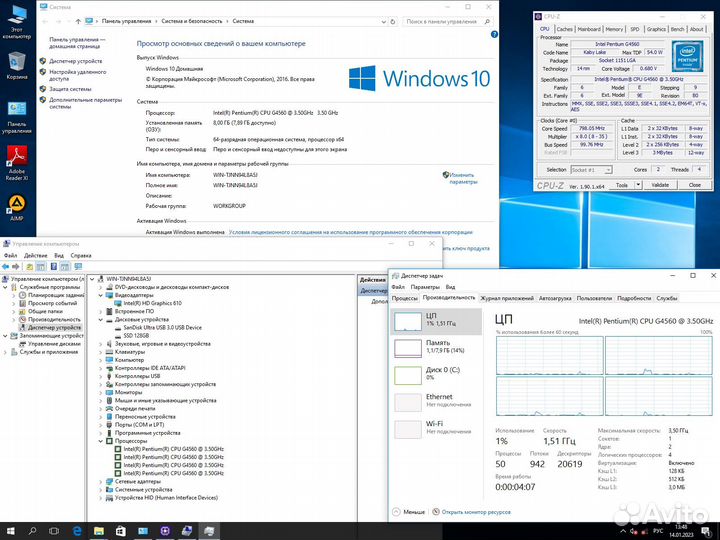Screen dimensions: 720x540
Task: Collapse Processors node in Device Manager
Action: [101, 441]
